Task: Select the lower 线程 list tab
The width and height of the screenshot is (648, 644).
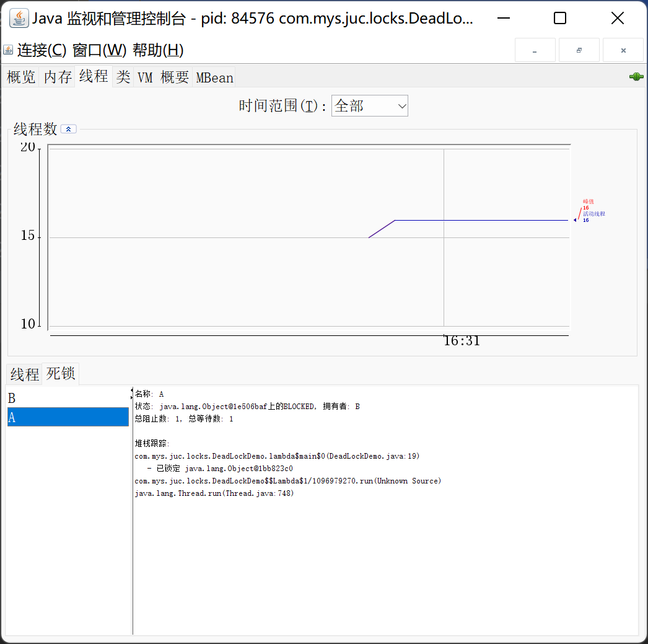Action: pyautogui.click(x=24, y=374)
